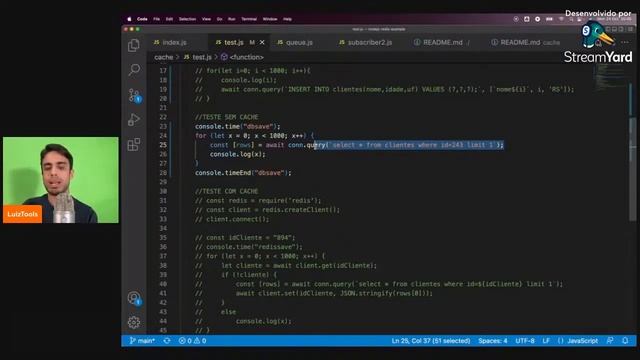Open the Selection menu
Image resolution: width=640 pixels, height=360 pixels.
coord(187,19)
